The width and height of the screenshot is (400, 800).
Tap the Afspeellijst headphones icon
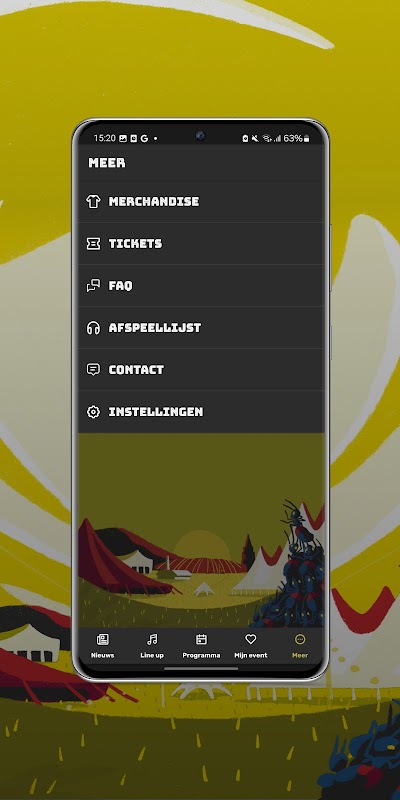[x=93, y=328]
